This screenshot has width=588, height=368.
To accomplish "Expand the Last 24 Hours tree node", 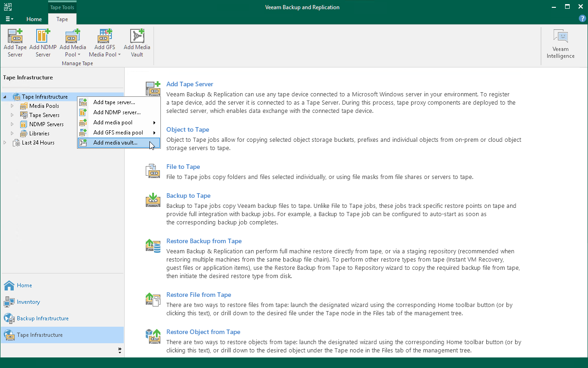I will (x=5, y=143).
